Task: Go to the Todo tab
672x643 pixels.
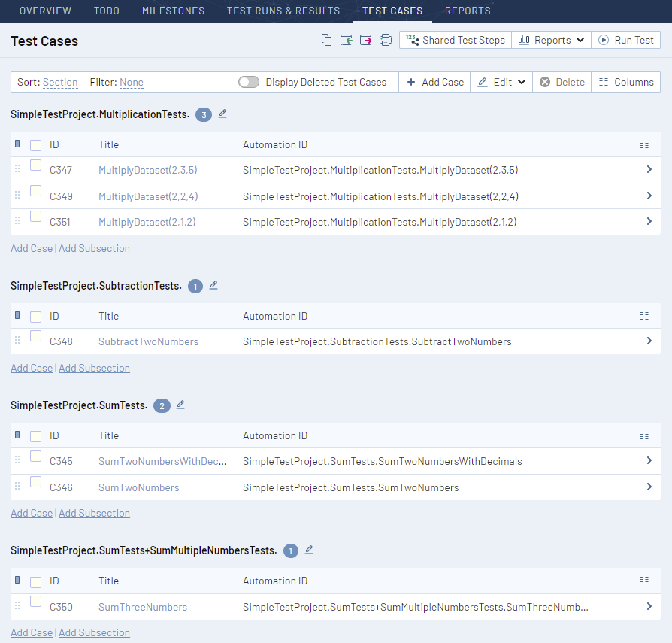Action: pos(107,11)
